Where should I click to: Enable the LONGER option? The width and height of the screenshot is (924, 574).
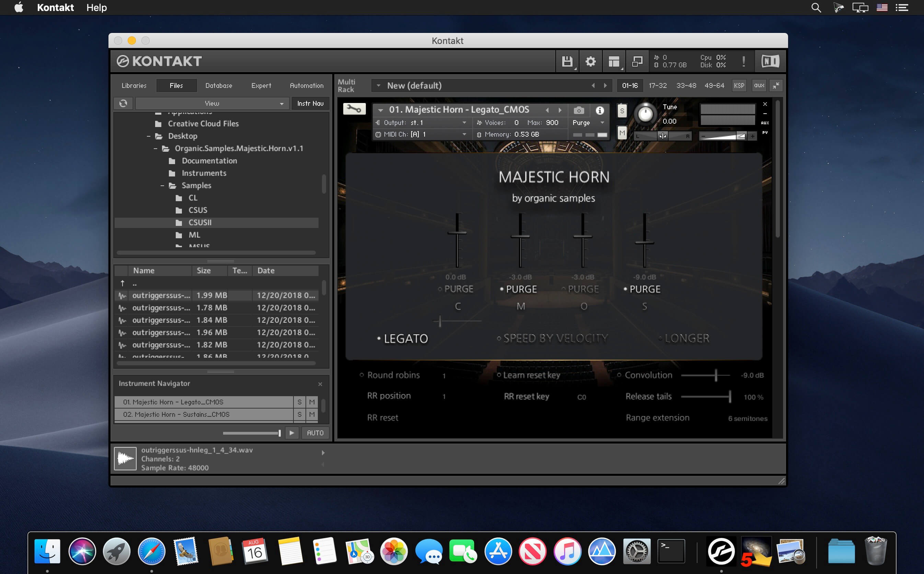click(x=684, y=338)
